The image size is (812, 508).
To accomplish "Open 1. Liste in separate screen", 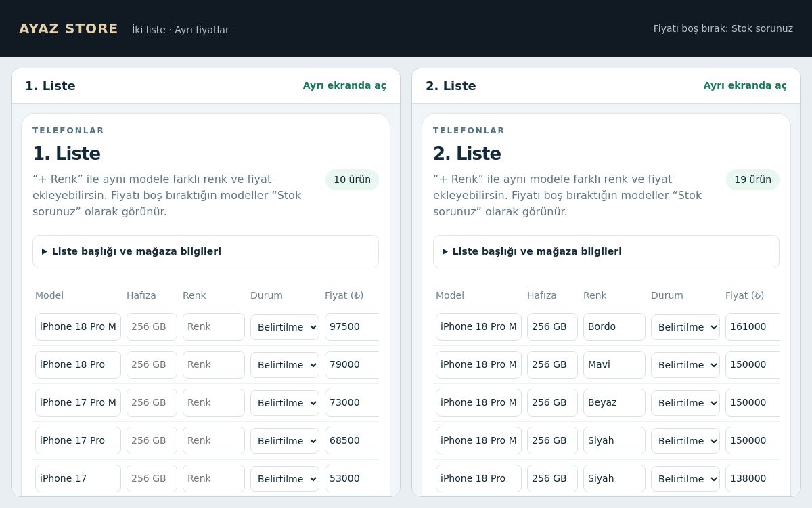I will [x=344, y=85].
